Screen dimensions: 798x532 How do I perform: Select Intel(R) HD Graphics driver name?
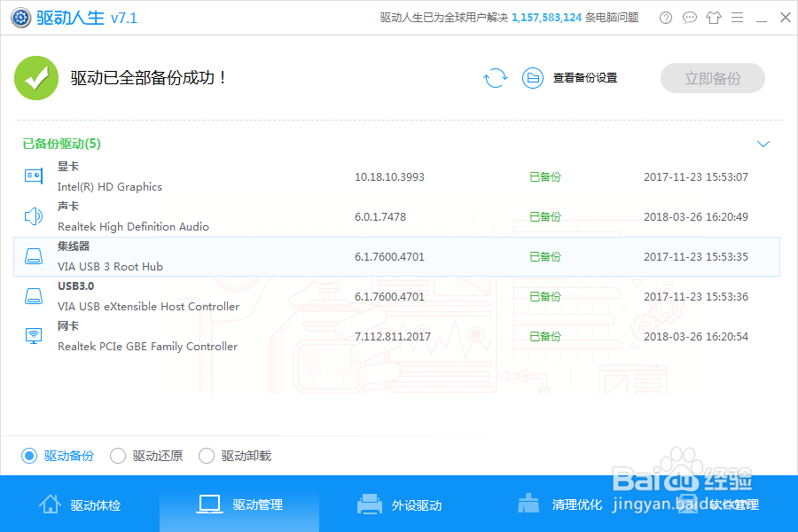[x=110, y=187]
